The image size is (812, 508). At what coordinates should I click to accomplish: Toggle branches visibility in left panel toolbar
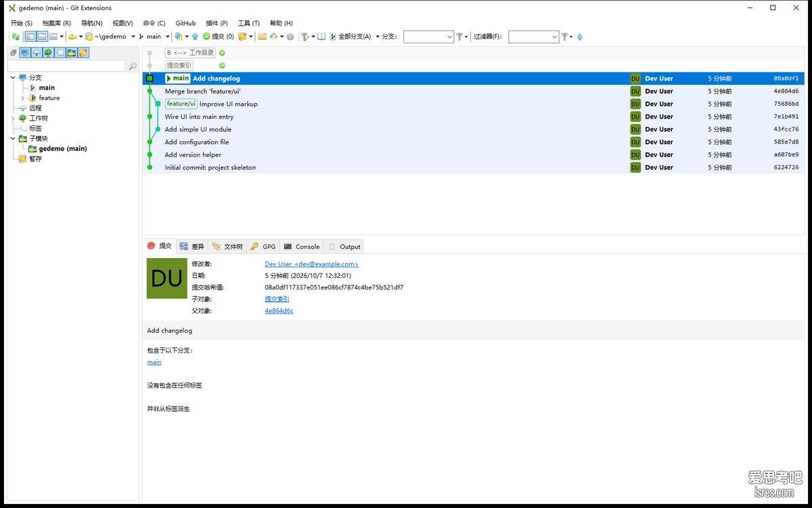click(25, 52)
